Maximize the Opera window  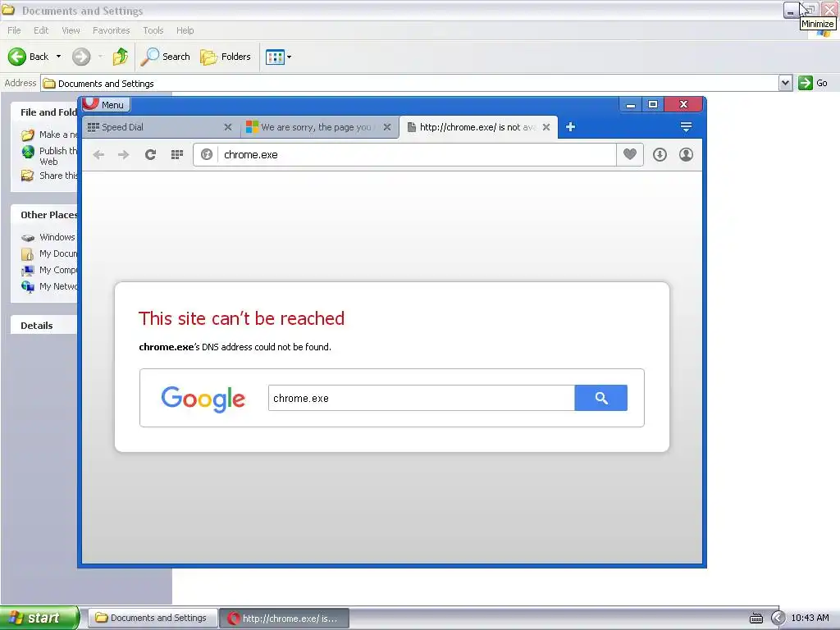coord(652,104)
